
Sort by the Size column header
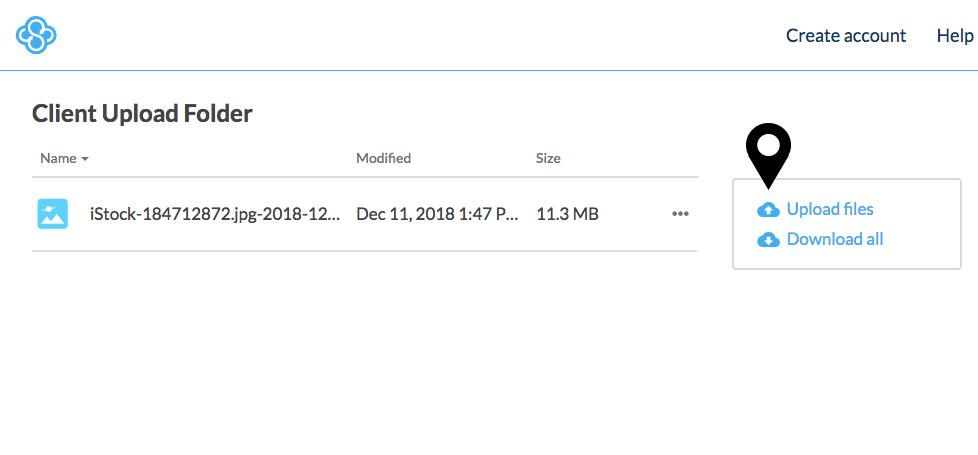click(548, 158)
